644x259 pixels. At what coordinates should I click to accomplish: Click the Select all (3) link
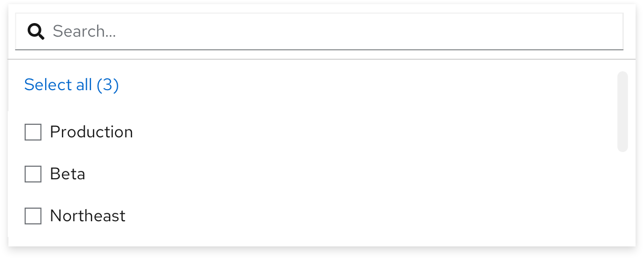[x=71, y=84]
